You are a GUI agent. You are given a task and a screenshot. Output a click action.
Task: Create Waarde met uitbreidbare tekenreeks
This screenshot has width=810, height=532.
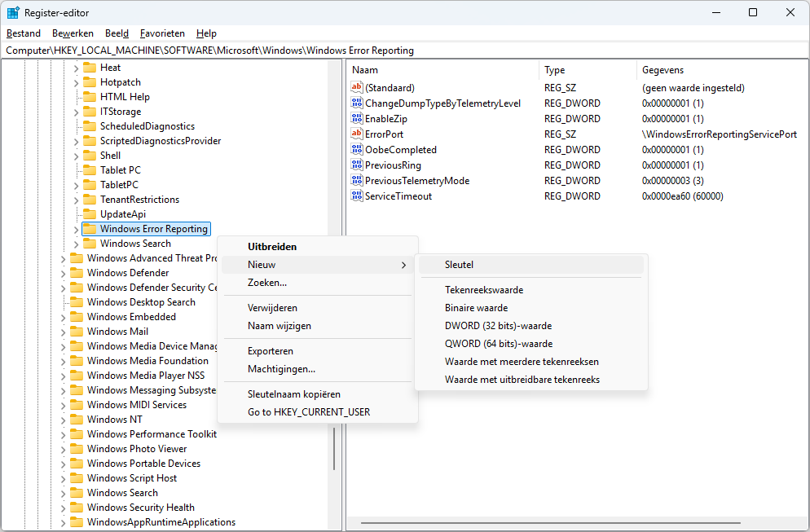pos(531,380)
